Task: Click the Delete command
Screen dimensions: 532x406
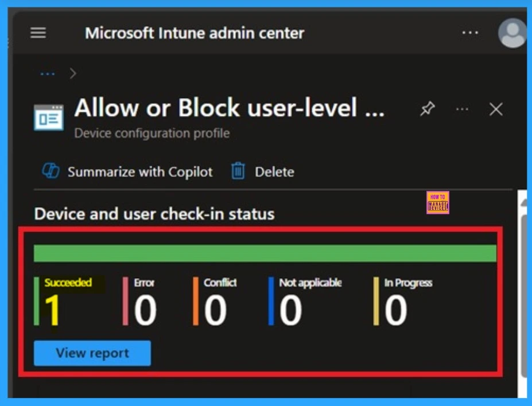Action: (x=274, y=172)
